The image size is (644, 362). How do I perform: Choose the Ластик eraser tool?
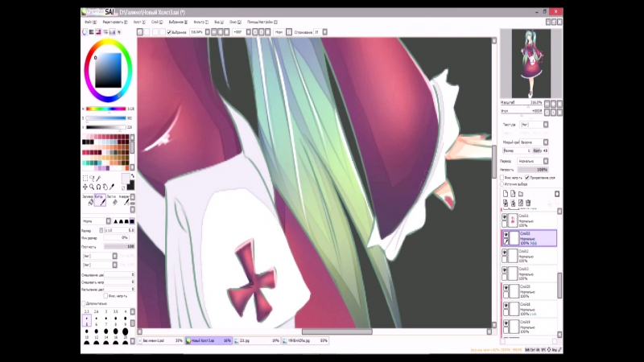[112, 200]
